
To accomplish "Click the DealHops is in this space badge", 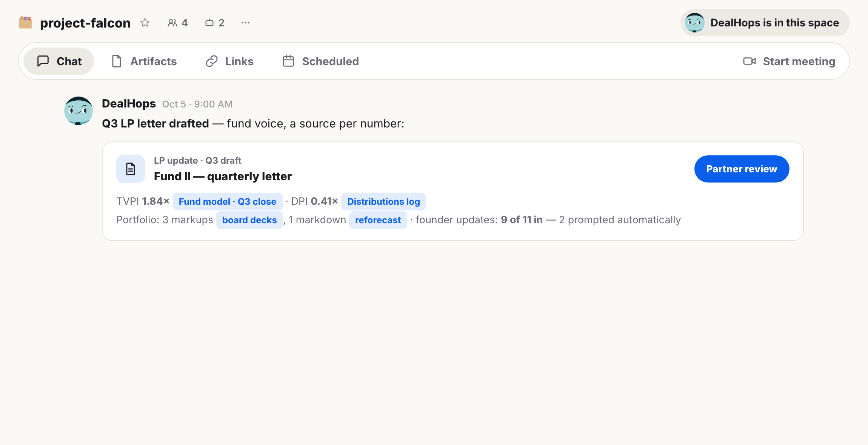I will coord(765,23).
